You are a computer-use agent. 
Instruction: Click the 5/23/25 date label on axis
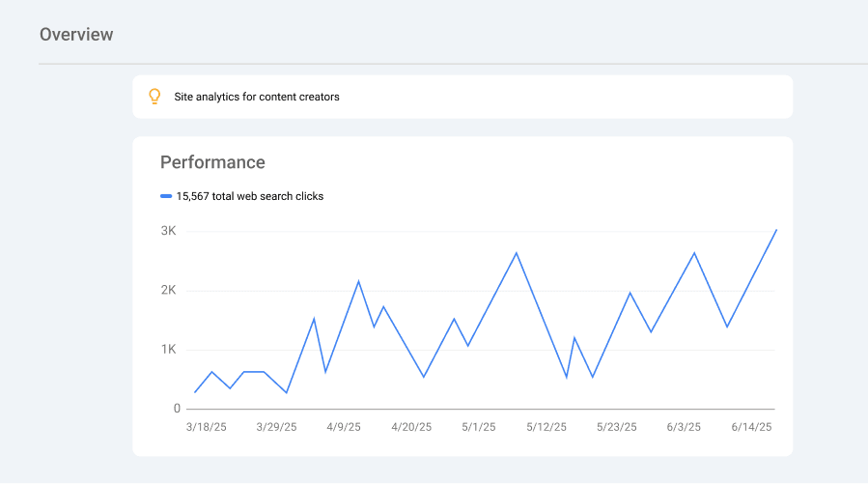617,427
